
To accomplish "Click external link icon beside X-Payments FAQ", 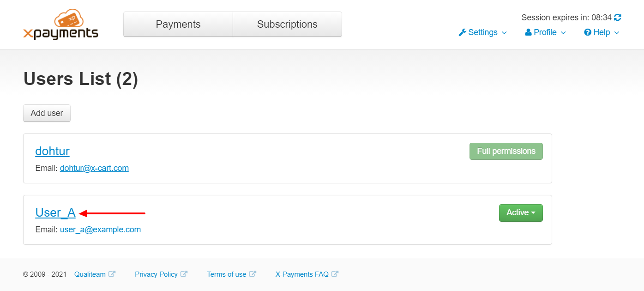I will click(x=335, y=274).
